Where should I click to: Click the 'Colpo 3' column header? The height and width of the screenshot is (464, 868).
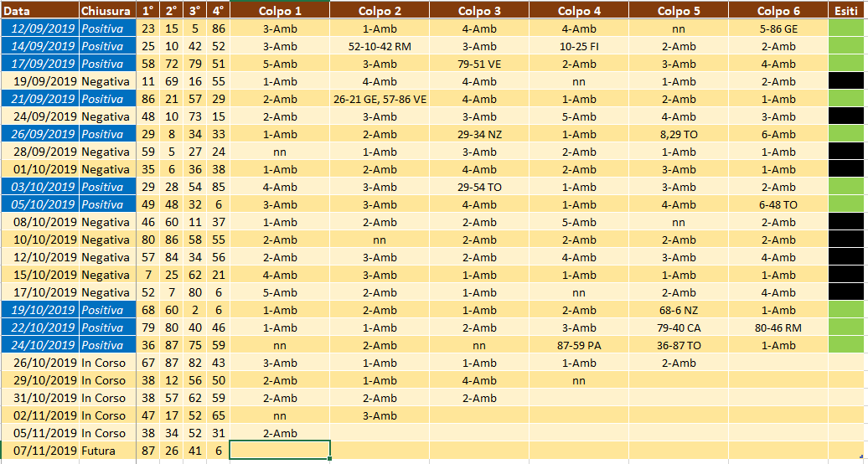pyautogui.click(x=479, y=11)
